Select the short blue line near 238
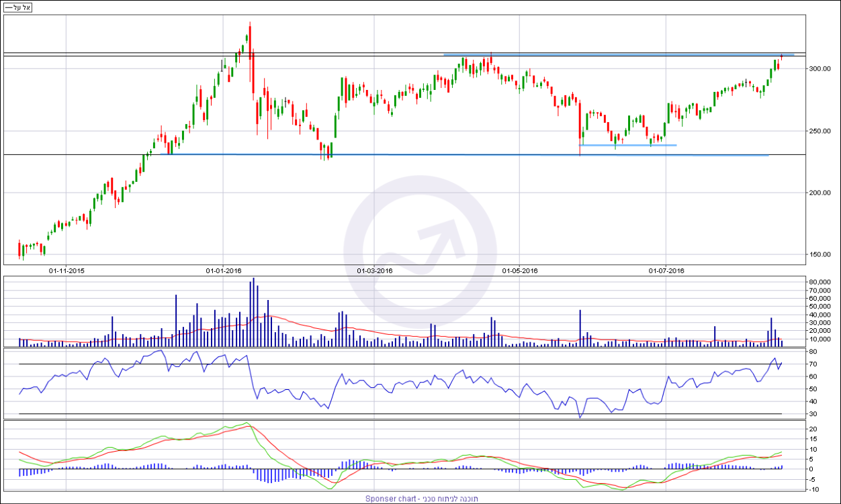Viewport: 841px width, 504px height. pyautogui.click(x=627, y=145)
